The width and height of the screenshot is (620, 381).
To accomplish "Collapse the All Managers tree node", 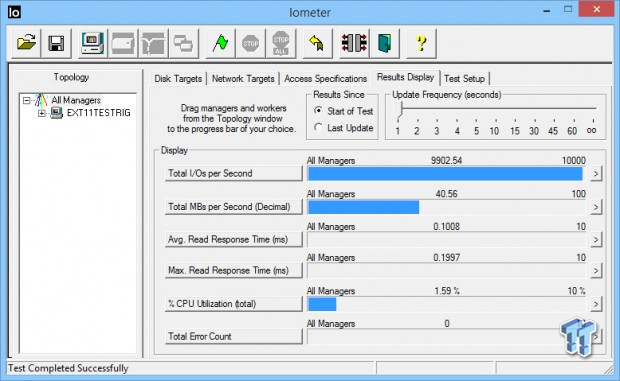I will pyautogui.click(x=26, y=100).
